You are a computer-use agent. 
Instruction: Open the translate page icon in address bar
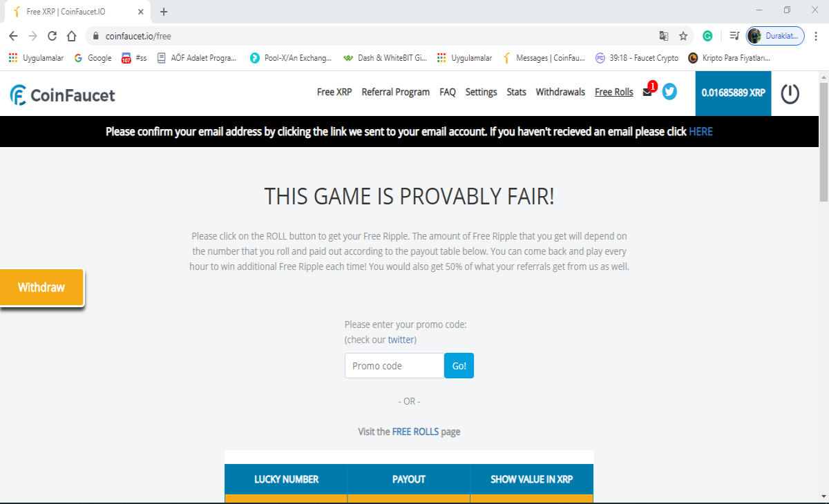coord(664,36)
